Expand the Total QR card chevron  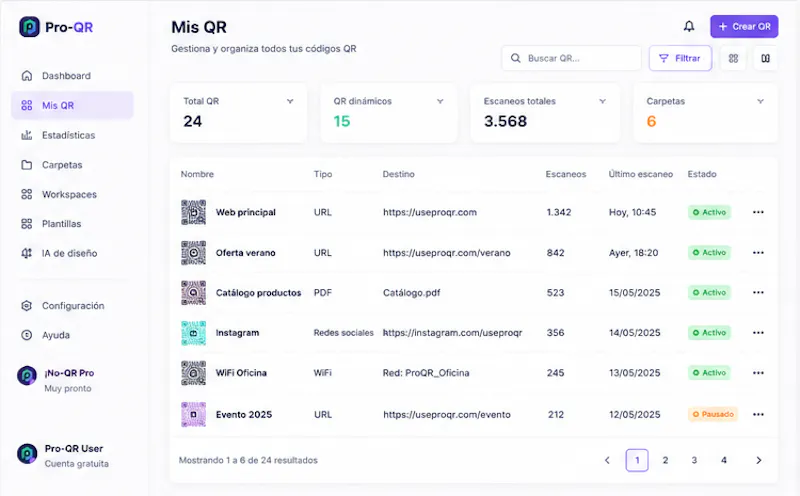290,101
